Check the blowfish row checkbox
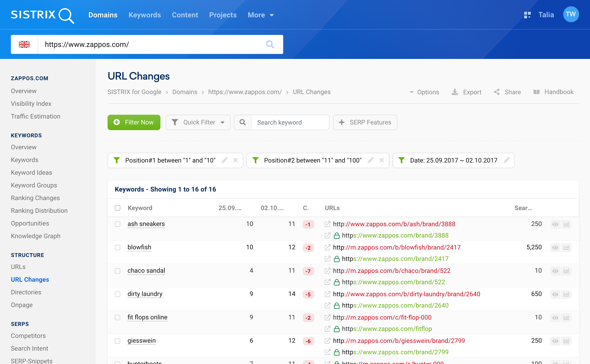Screen dimensions: 590x364 coord(118,248)
